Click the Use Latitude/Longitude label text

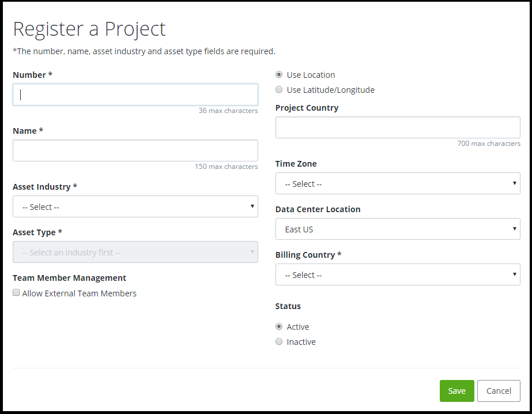330,90
